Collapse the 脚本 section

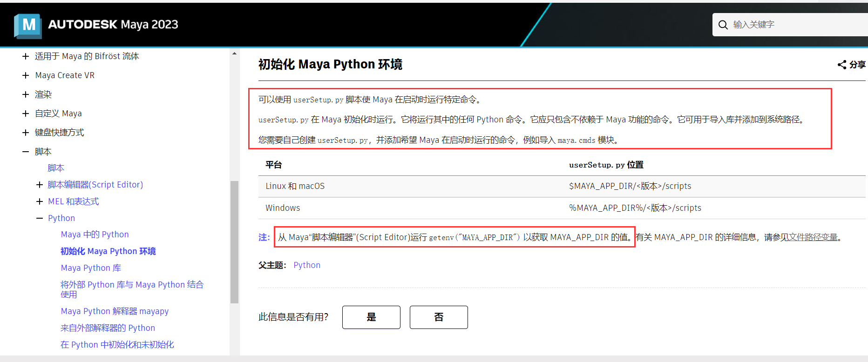(26, 152)
